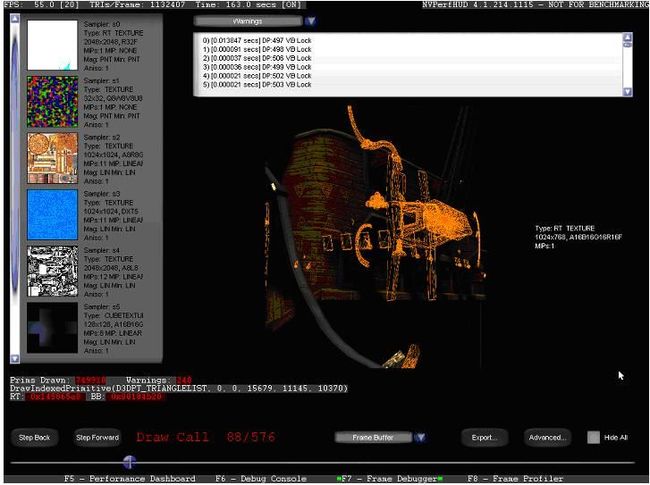Click the texture list scroll up arrow

point(15,18)
